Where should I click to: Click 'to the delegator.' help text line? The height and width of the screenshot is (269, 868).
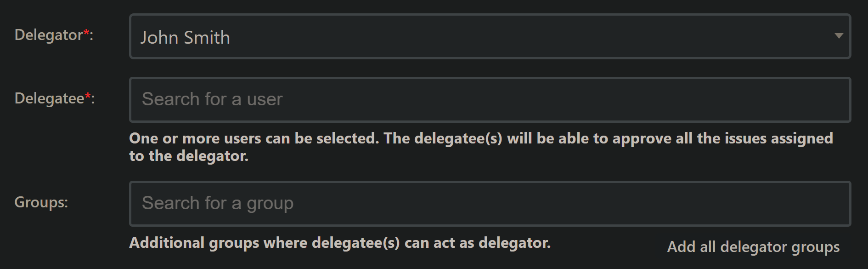[189, 156]
